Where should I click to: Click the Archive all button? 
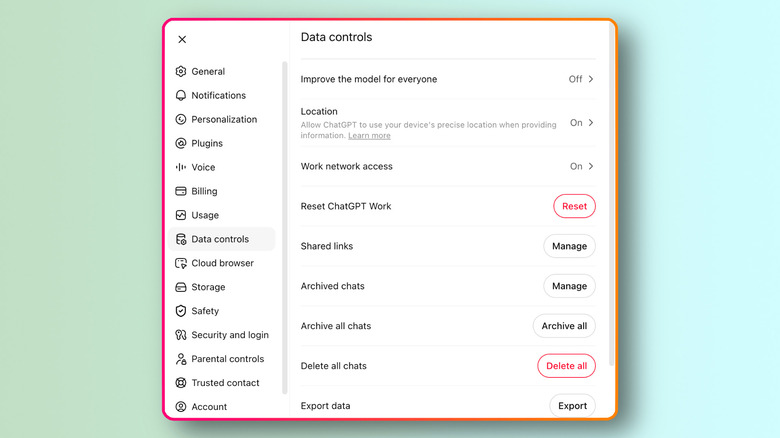click(564, 326)
